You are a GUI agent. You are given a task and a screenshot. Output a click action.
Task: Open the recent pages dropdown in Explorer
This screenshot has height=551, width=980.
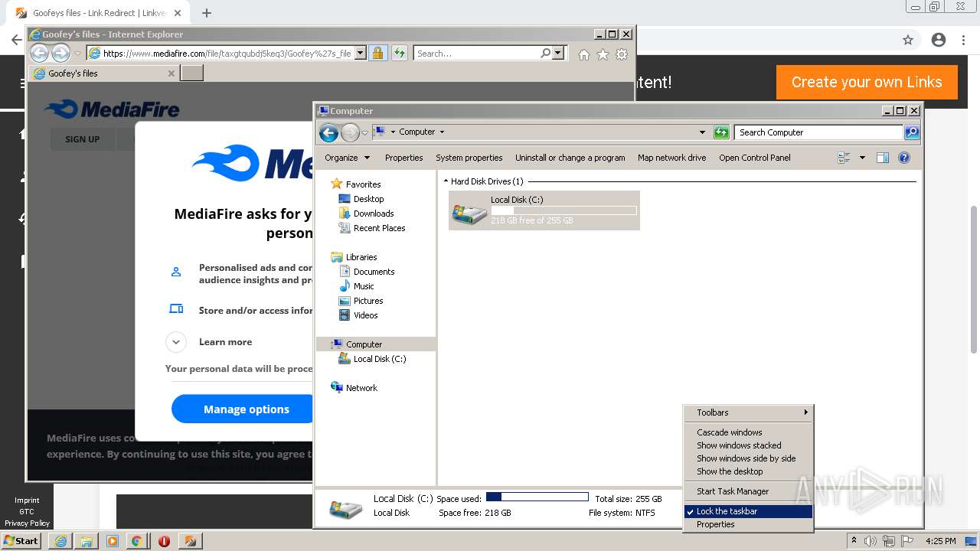(364, 132)
